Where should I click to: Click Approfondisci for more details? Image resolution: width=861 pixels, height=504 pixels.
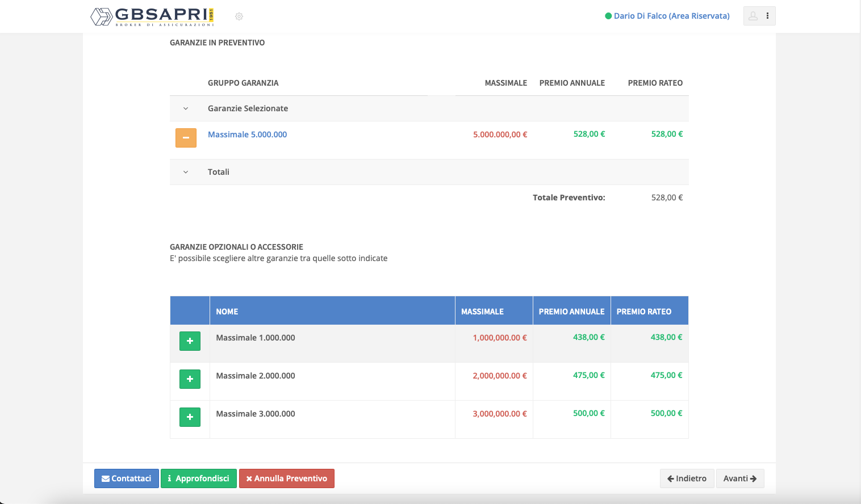(199, 478)
